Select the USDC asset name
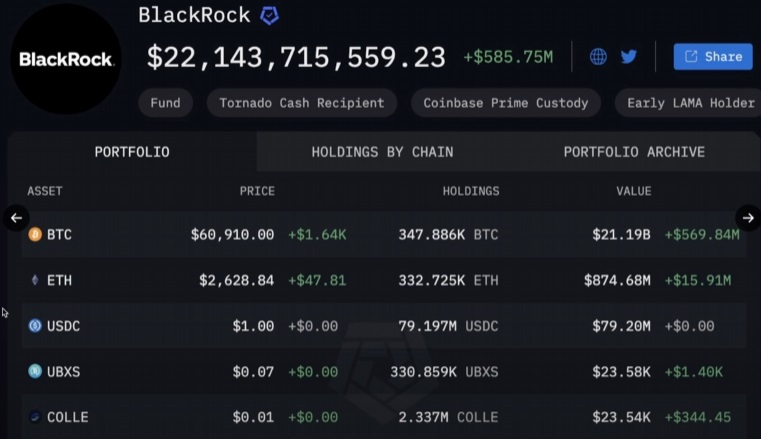 (63, 326)
